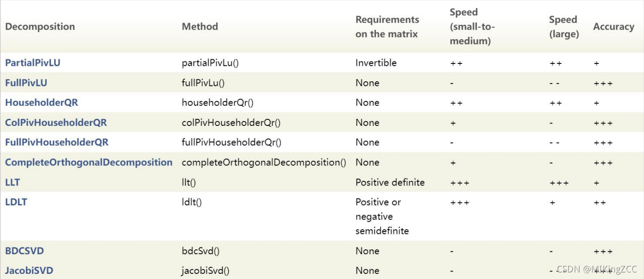Click the CSDN @MIKingZCC watermark
Viewport: 644px width, 279px height.
click(597, 269)
